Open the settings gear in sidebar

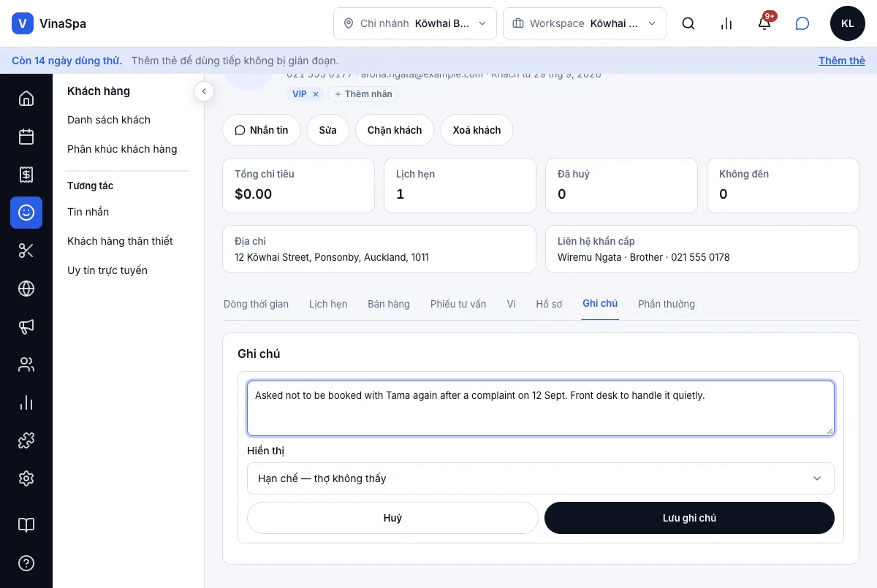(x=26, y=478)
